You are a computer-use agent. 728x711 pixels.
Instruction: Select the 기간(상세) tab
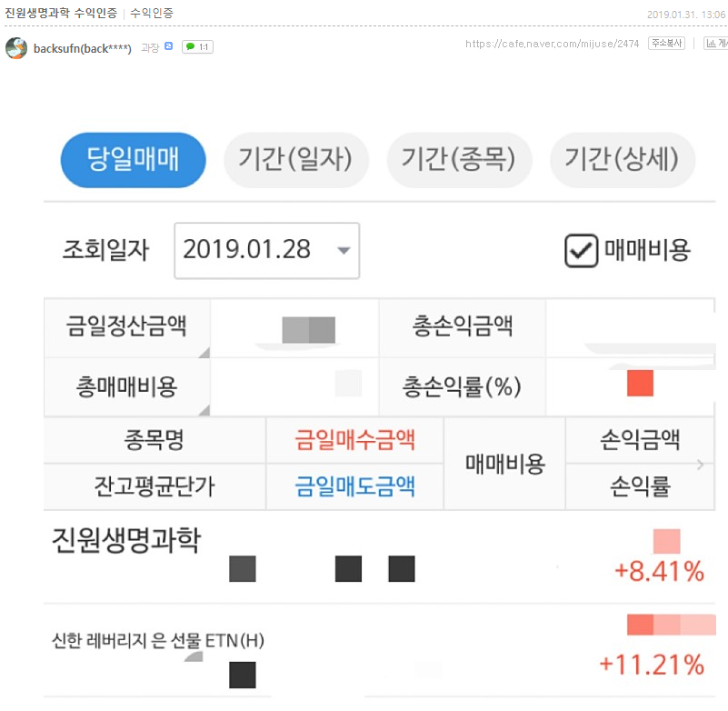pyautogui.click(x=623, y=160)
